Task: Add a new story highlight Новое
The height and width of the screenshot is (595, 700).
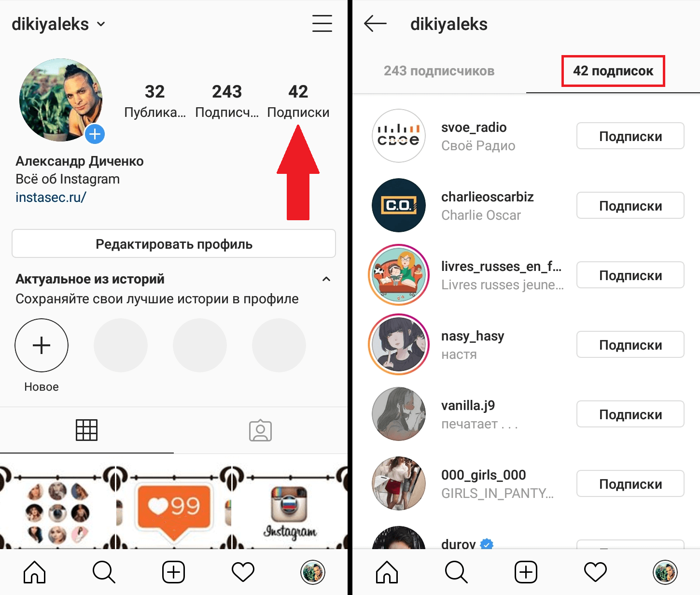Action: pyautogui.click(x=42, y=345)
